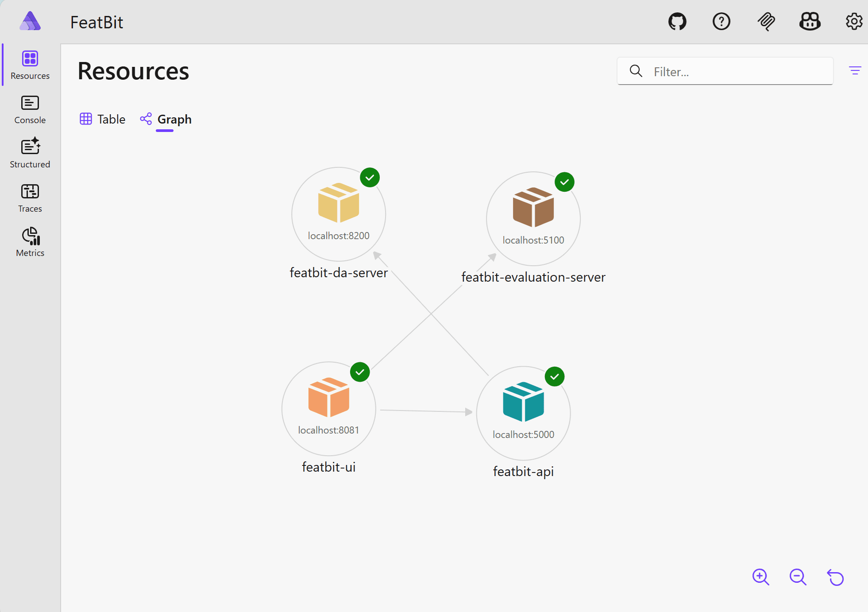Open the GitHub repository icon
The height and width of the screenshot is (612, 868).
pyautogui.click(x=676, y=21)
